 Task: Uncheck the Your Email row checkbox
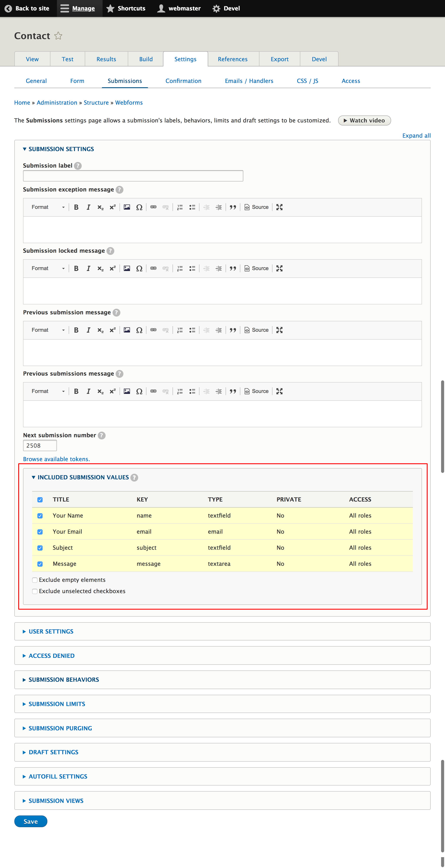coord(40,532)
